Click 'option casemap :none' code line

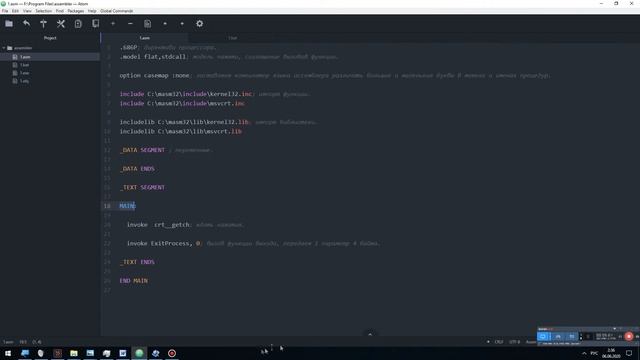point(155,76)
